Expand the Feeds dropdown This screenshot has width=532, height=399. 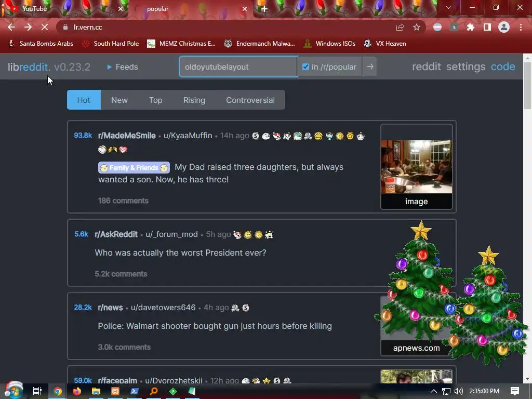click(x=123, y=67)
